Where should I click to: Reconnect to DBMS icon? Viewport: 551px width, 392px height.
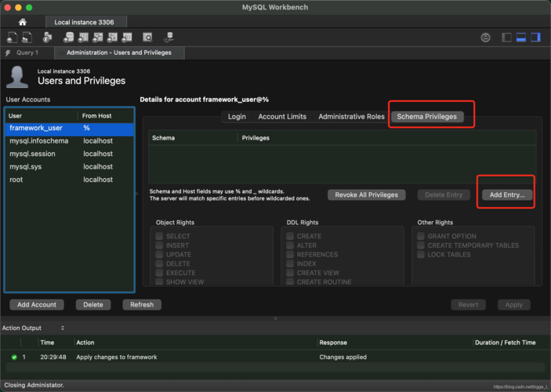[x=169, y=38]
